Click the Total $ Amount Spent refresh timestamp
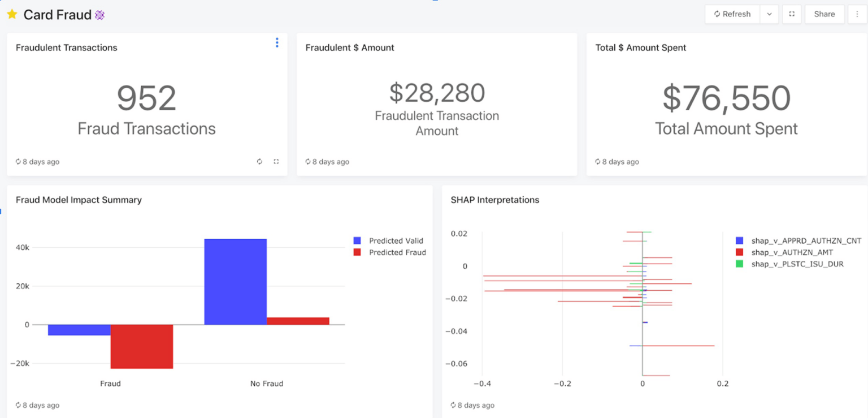 point(617,162)
